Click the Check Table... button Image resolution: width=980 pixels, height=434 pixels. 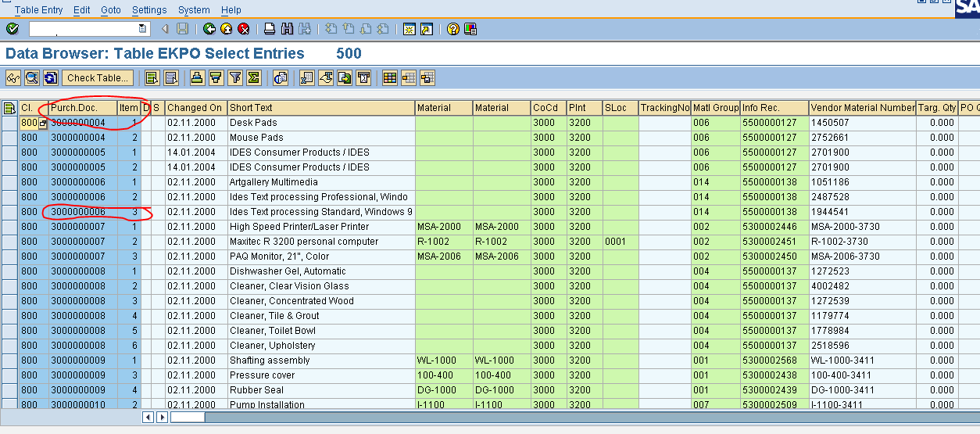point(97,78)
